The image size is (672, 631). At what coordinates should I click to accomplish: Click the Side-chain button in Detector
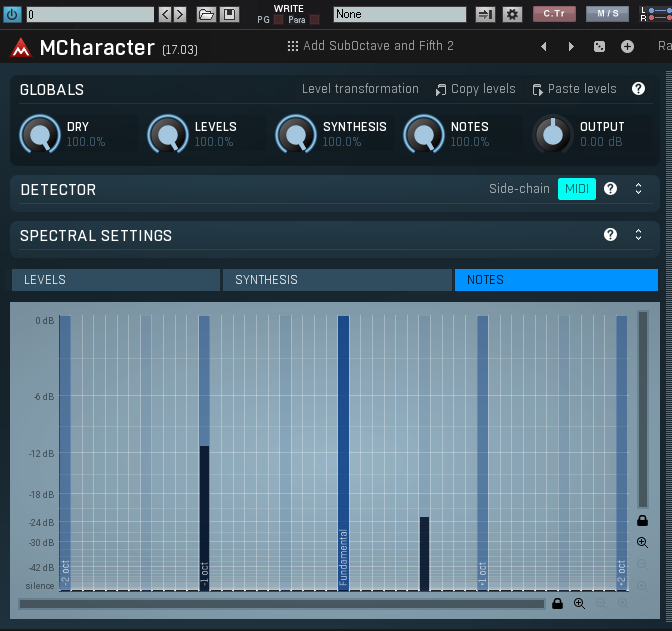[x=519, y=189]
